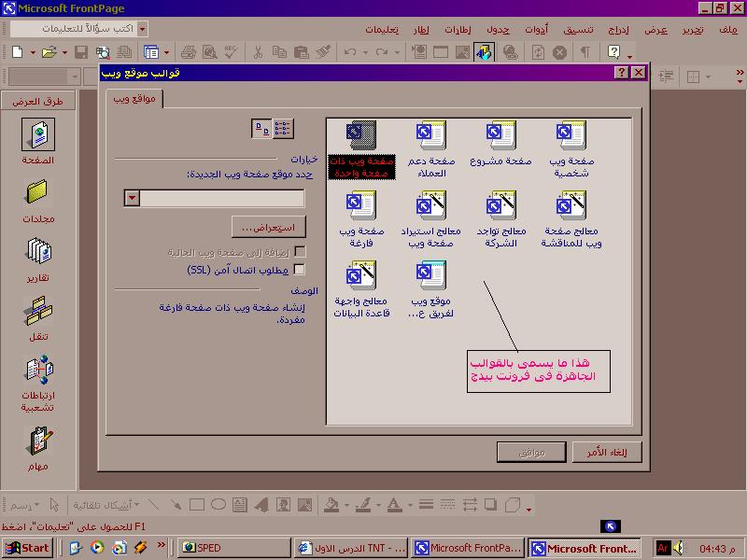Expand the Undo history dropdown arrow
The width and height of the screenshot is (747, 560).
[x=365, y=52]
